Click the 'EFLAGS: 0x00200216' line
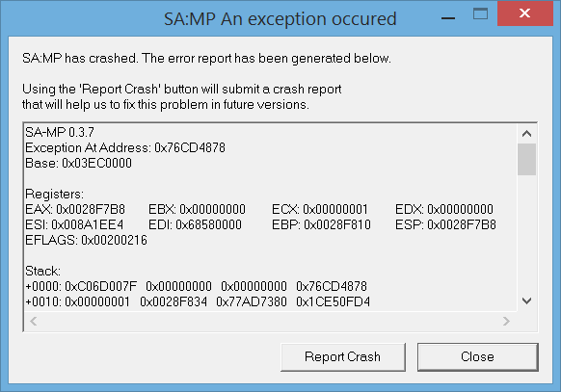561x392 pixels. [86, 240]
